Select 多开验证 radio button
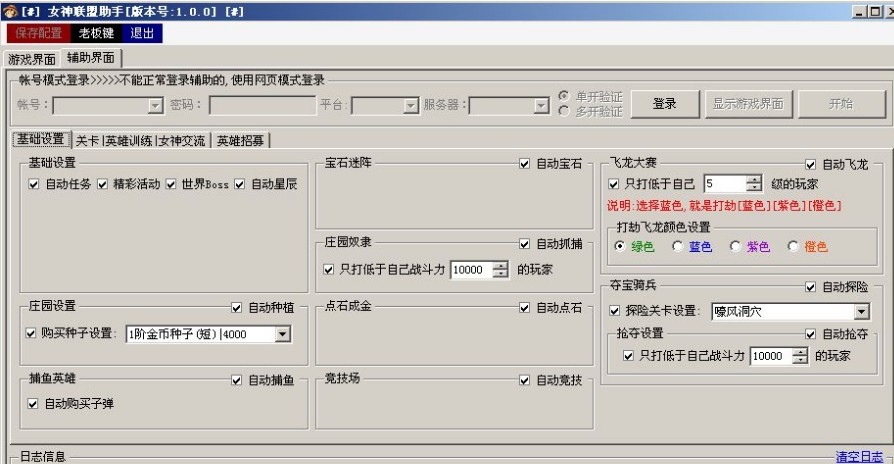Image resolution: width=894 pixels, height=464 pixels. click(x=566, y=111)
